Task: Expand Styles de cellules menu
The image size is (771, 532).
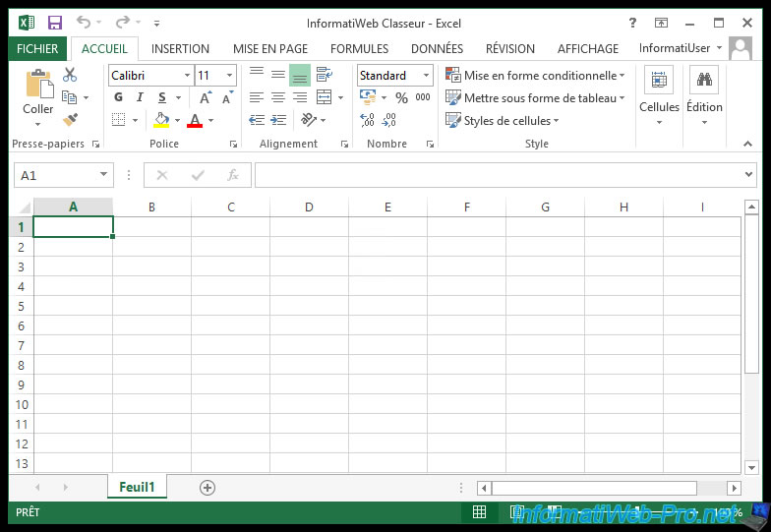Action: coord(502,120)
